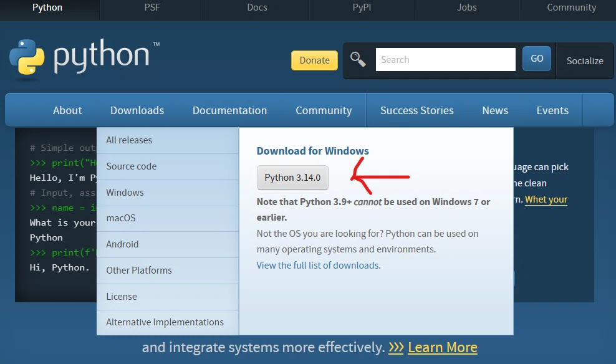Choose Android in Downloads menu
Viewport: 616px width, 364px height.
click(x=168, y=244)
